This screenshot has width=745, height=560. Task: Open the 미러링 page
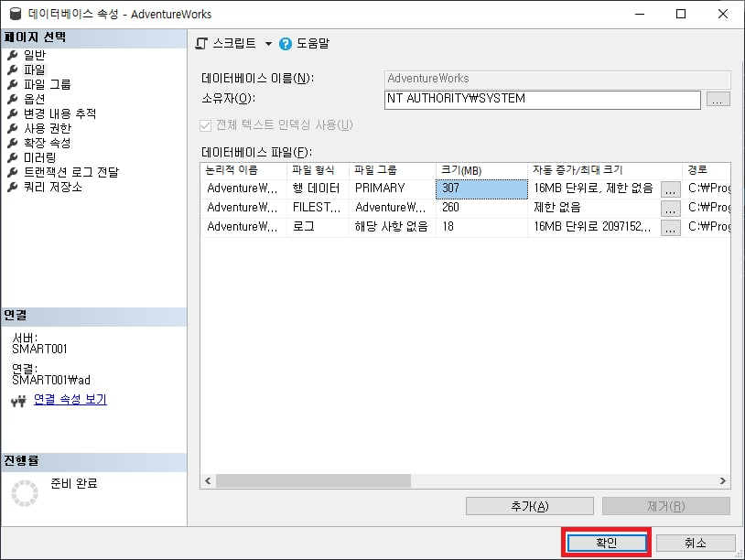pyautogui.click(x=40, y=157)
